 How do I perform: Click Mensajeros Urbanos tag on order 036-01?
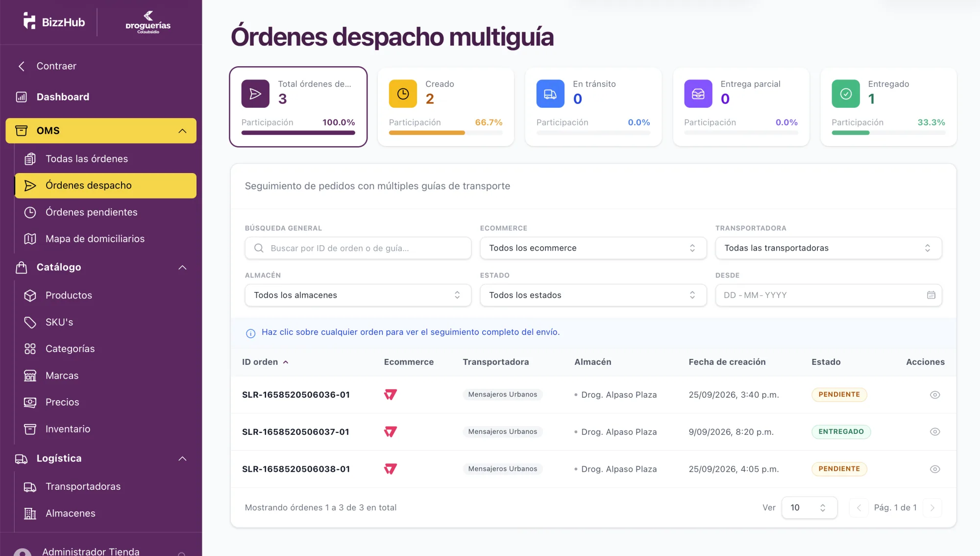pos(503,395)
